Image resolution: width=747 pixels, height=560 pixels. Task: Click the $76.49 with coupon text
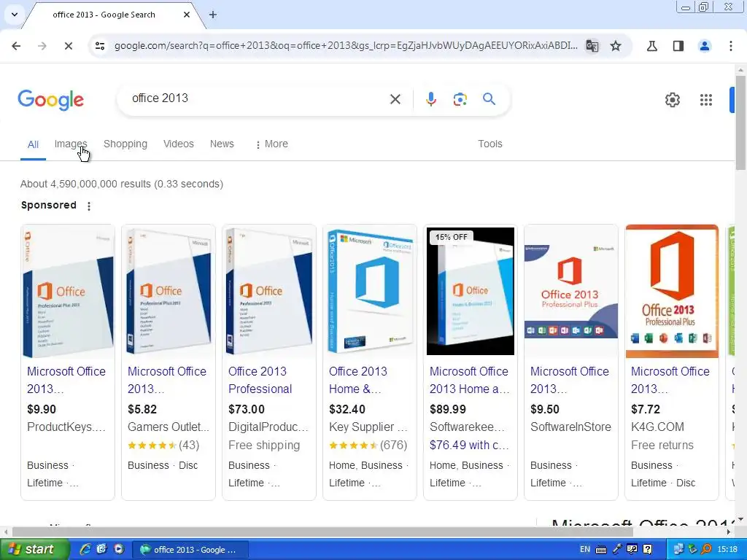tap(469, 446)
